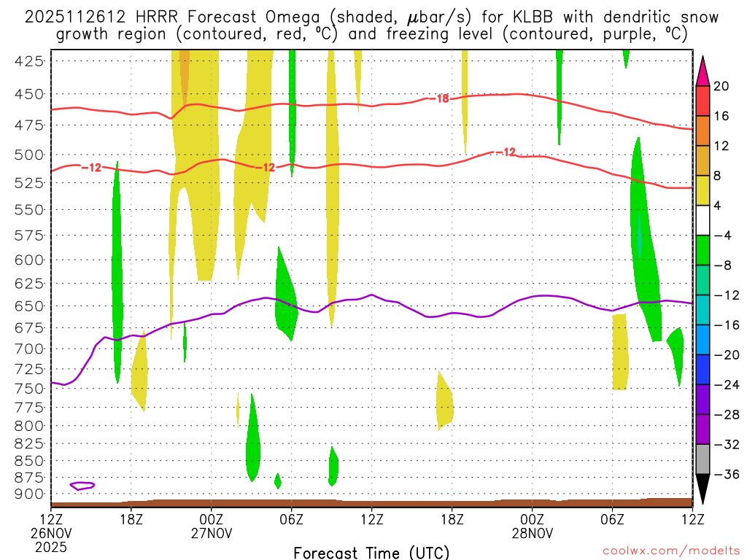The height and width of the screenshot is (560, 747).
Task: Click the 600 pressure axis label
Action: click(29, 260)
